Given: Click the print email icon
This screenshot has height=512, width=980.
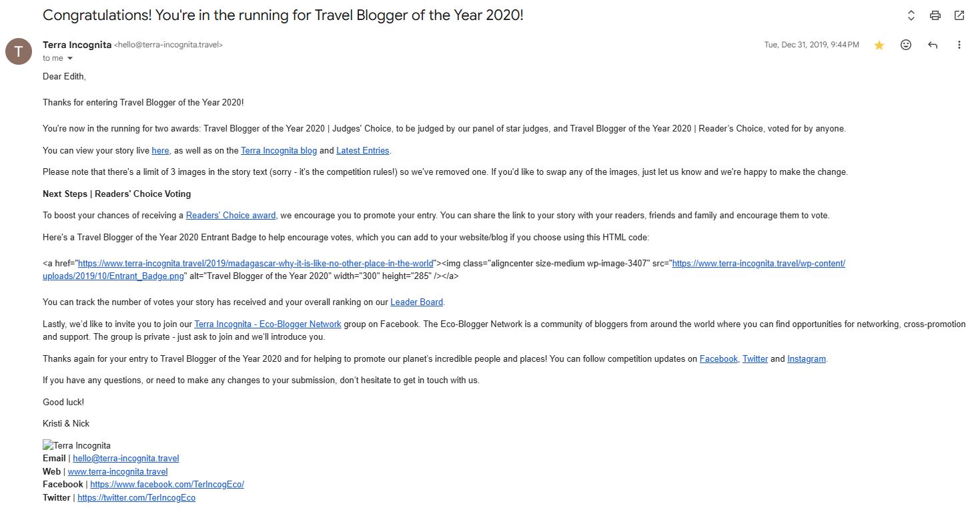Looking at the screenshot, I should (935, 15).
